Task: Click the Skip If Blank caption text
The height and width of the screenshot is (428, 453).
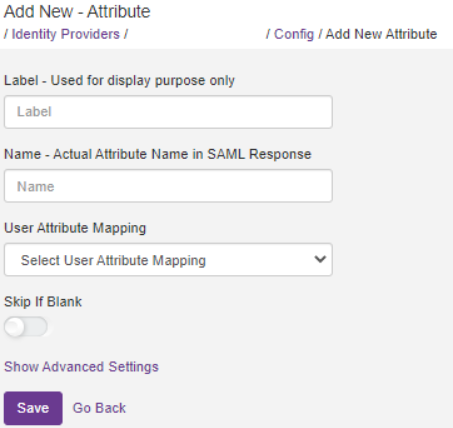Action: tap(43, 302)
